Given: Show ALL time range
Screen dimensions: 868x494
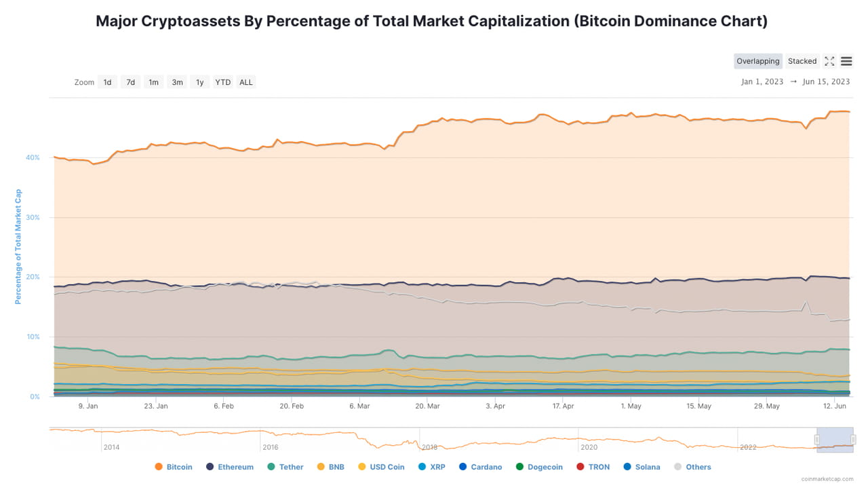Looking at the screenshot, I should tap(246, 82).
